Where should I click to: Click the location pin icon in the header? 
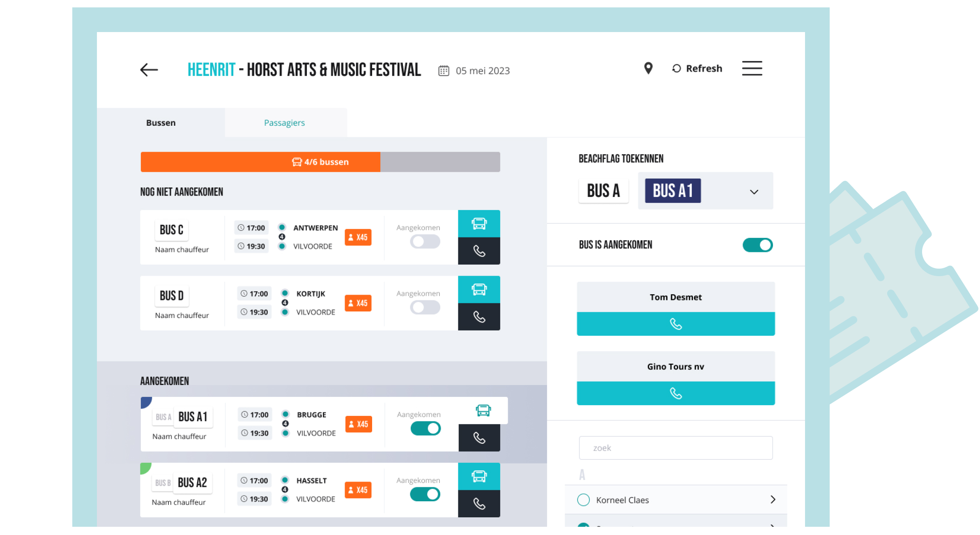point(648,69)
